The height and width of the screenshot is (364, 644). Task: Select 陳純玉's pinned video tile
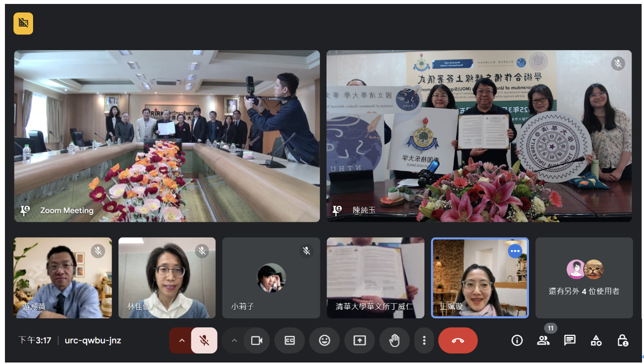[x=478, y=136]
